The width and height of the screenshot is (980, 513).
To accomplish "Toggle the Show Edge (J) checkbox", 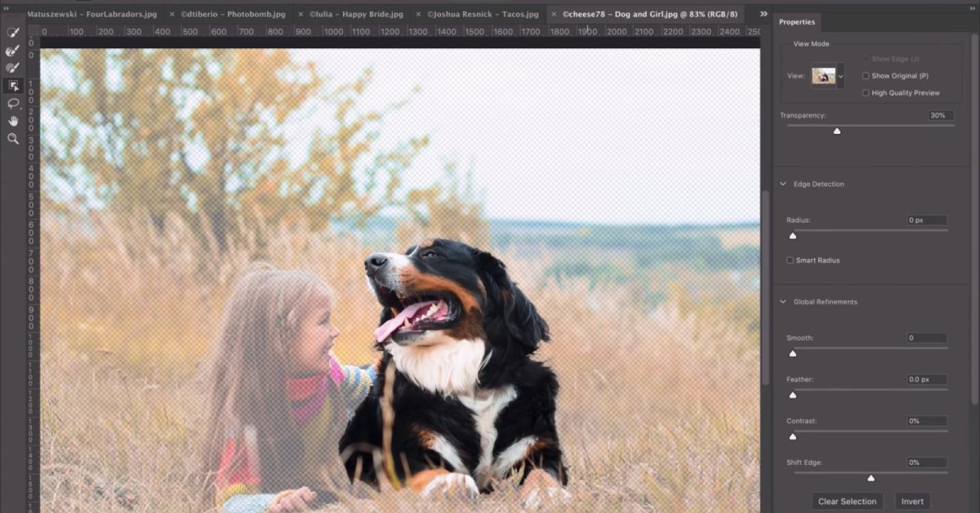I will (x=866, y=59).
